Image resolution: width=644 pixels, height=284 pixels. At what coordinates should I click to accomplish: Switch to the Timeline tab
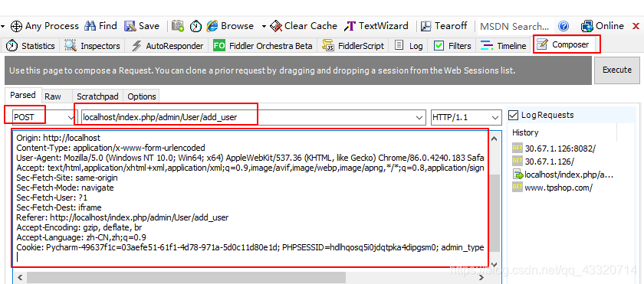coord(504,45)
